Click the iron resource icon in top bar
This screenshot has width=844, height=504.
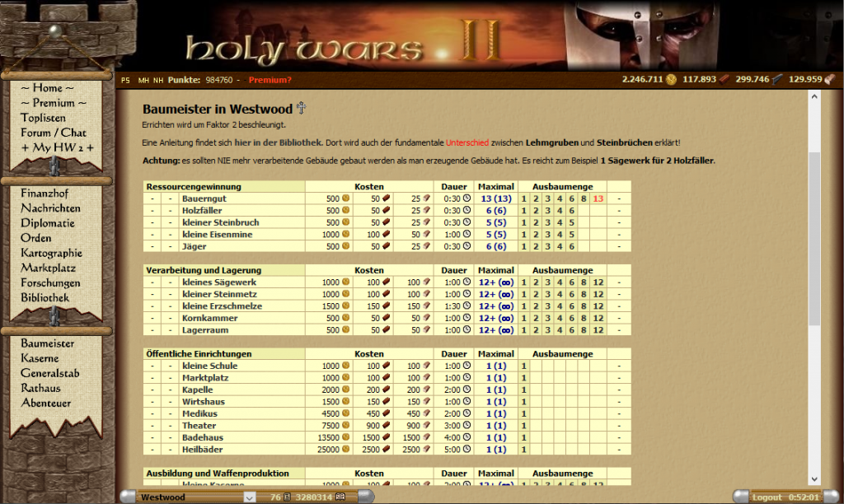776,80
